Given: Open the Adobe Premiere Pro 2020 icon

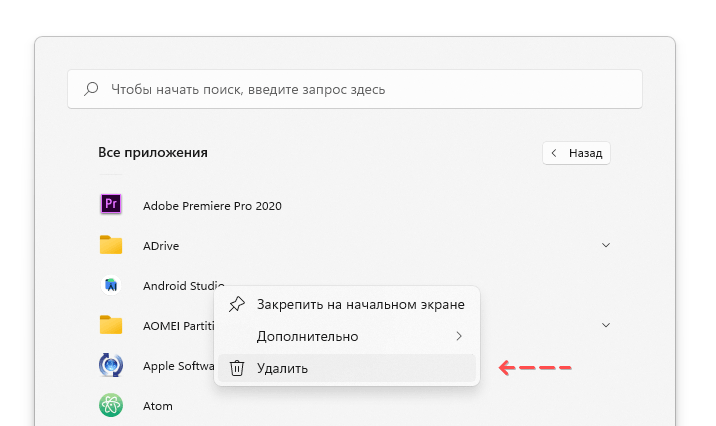Looking at the screenshot, I should 111,204.
